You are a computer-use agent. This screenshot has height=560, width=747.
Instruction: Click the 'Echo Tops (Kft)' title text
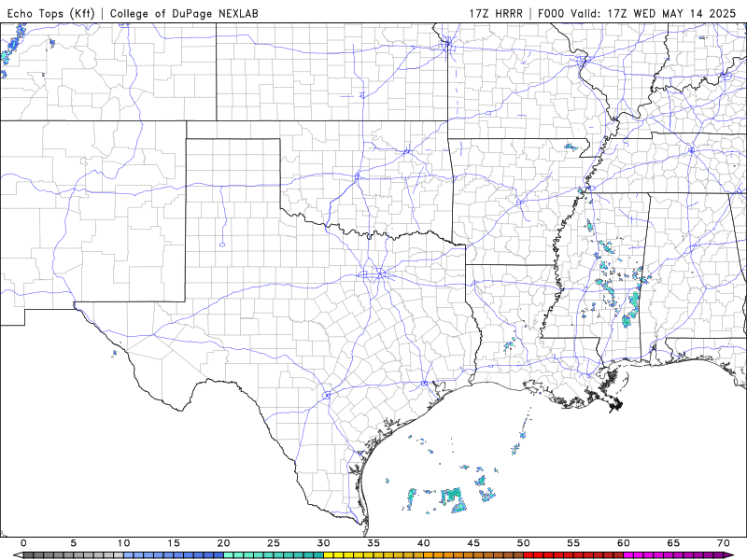[x=51, y=13]
